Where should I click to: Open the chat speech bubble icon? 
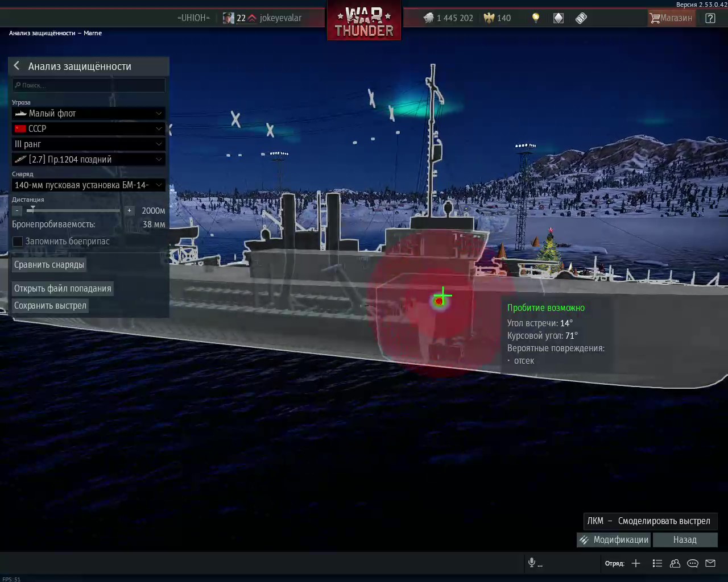pos(693,563)
